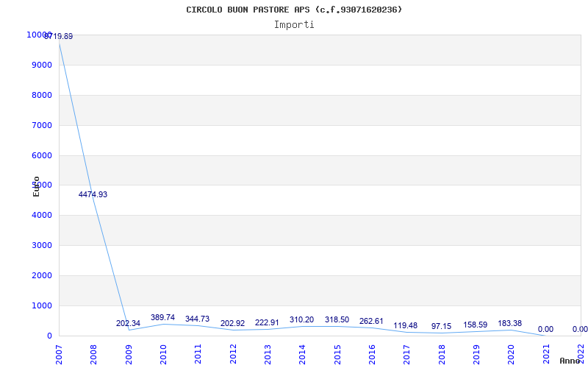588x368 pixels.
Task: Click the 2000 y-axis label
Action: coord(42,275)
